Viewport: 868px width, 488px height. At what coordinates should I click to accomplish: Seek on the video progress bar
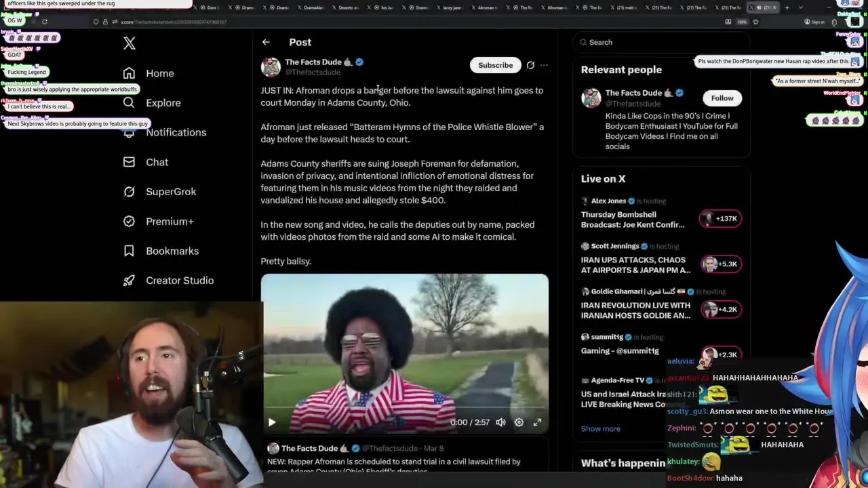click(405, 408)
